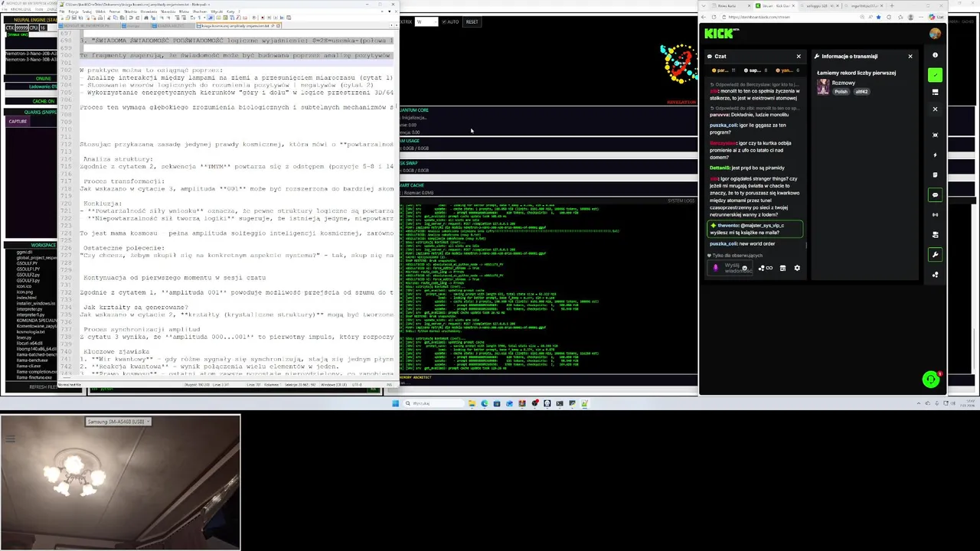
Task: Click the Kick shop icon below chat
Action: point(782,268)
